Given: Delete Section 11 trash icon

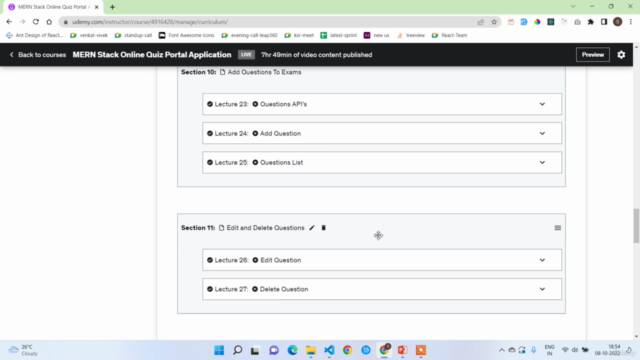Looking at the screenshot, I should [323, 228].
